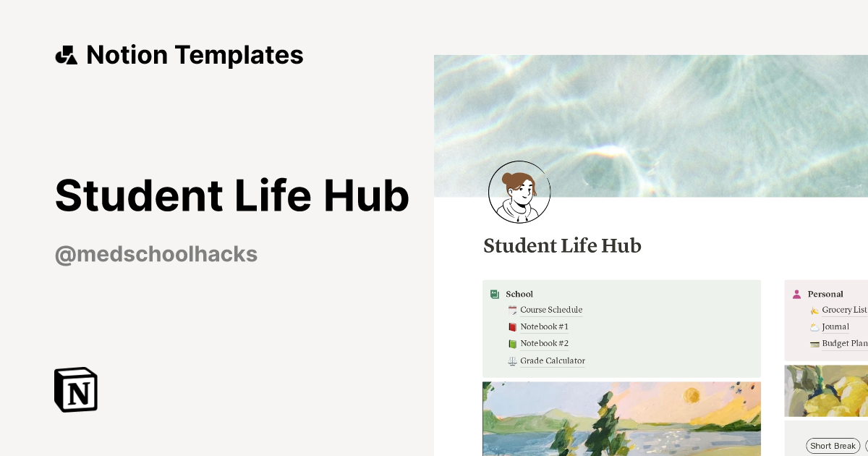Screen dimensions: 868x456
Task: Click the Journal cloud icon
Action: coord(814,327)
